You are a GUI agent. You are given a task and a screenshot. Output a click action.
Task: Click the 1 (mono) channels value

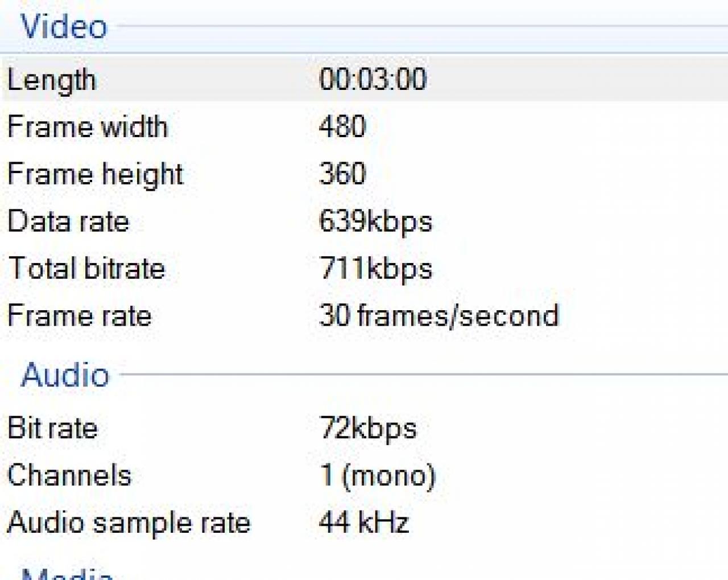(x=378, y=475)
